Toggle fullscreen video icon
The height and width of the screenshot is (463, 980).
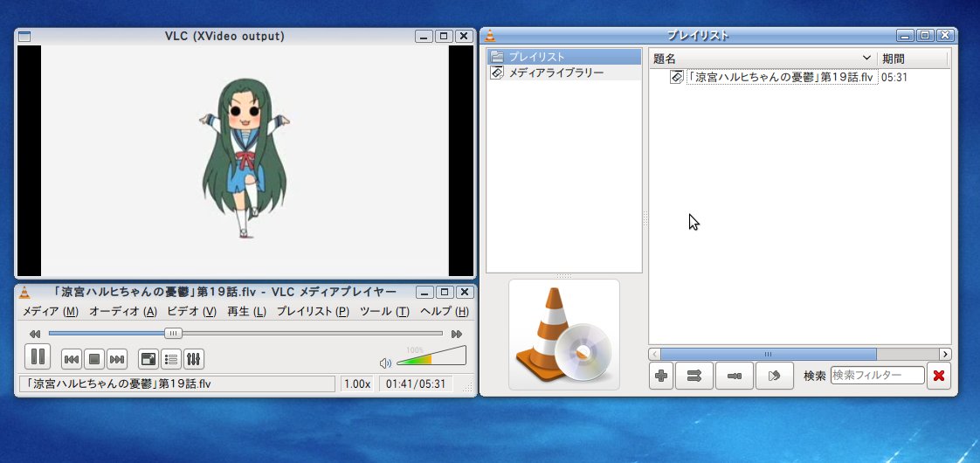coord(148,359)
